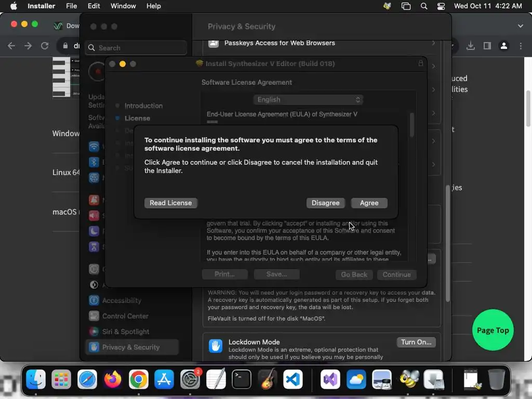Open the Apple menu
The width and height of the screenshot is (532, 399).
click(x=14, y=6)
